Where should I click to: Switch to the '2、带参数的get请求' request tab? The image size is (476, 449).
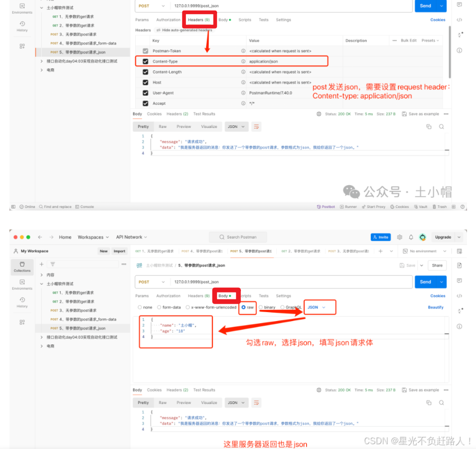[x=301, y=251]
